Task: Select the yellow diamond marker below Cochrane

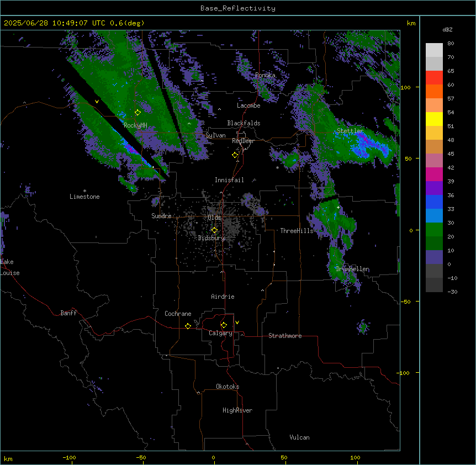Action: [x=188, y=326]
